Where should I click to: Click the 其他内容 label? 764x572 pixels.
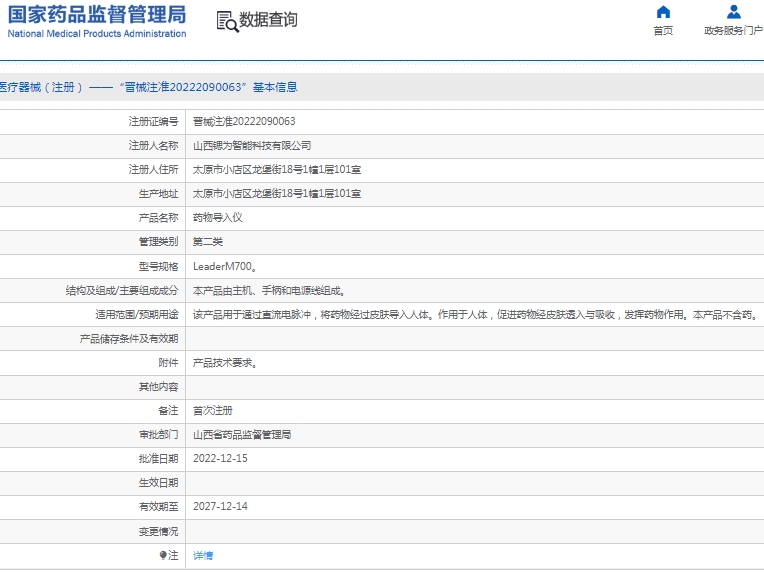point(158,387)
